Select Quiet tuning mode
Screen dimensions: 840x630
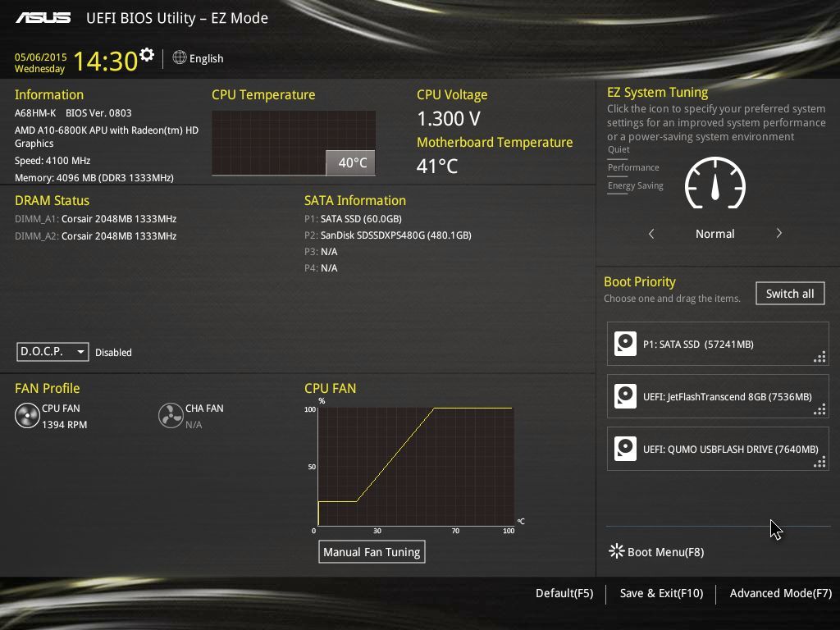coord(619,149)
